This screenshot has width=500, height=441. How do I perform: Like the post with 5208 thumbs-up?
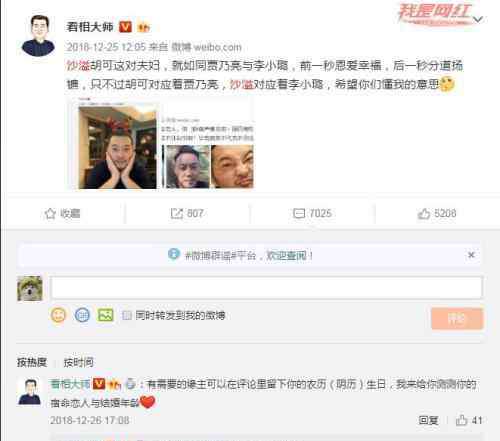pyautogui.click(x=424, y=213)
